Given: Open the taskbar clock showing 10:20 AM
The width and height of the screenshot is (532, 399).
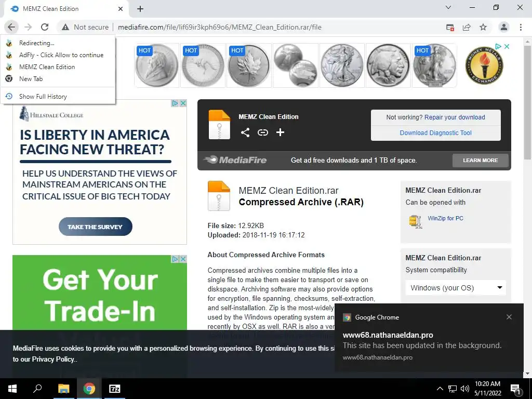Looking at the screenshot, I should pyautogui.click(x=487, y=389).
